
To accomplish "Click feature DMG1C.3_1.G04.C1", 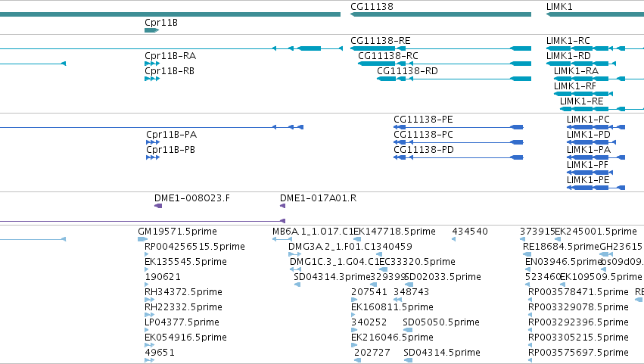I will (334, 262).
